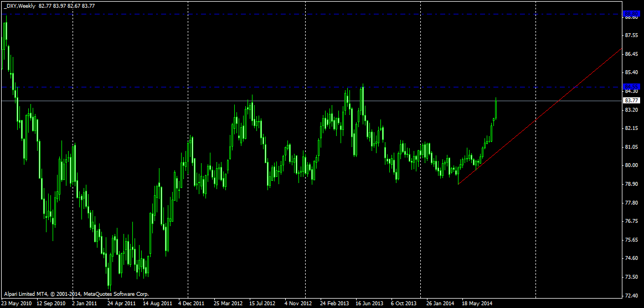
Task: Click the blue 88.80 price level label
Action: pyautogui.click(x=630, y=14)
